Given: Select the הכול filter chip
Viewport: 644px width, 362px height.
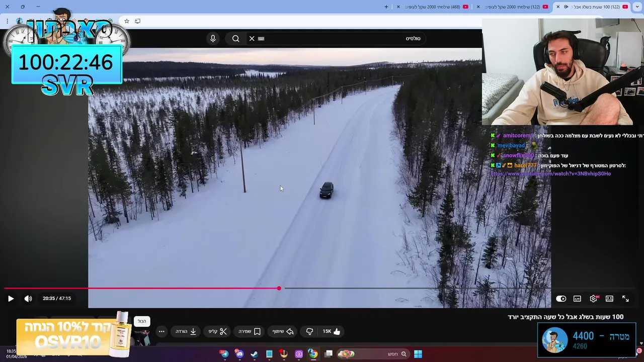Looking at the screenshot, I should pos(142,321).
